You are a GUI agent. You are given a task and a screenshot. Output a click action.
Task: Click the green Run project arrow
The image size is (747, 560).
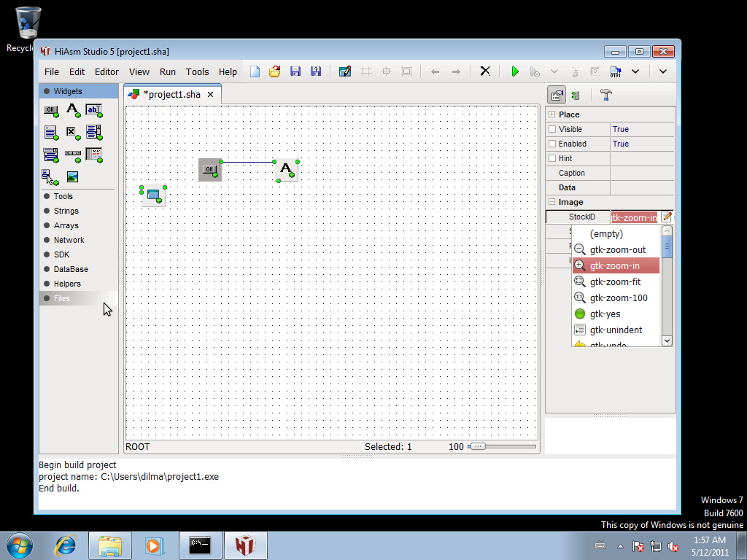[514, 71]
